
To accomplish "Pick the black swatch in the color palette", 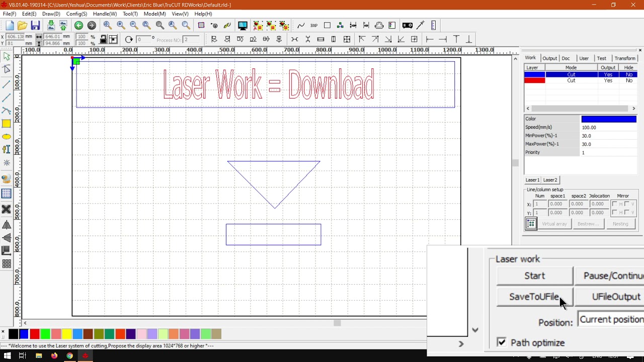I will tap(13, 334).
